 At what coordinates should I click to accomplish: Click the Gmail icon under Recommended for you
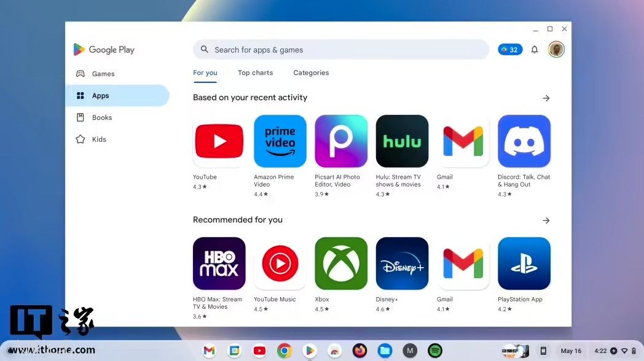(x=463, y=263)
